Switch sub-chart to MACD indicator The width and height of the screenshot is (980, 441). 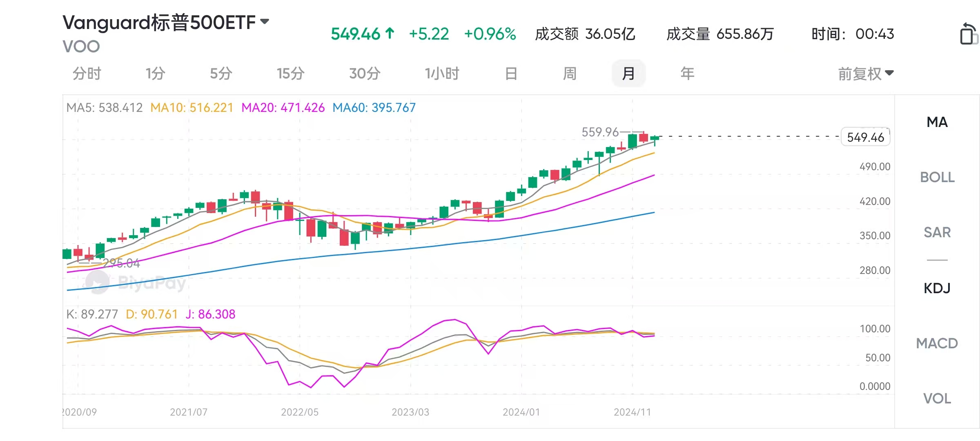click(x=937, y=343)
